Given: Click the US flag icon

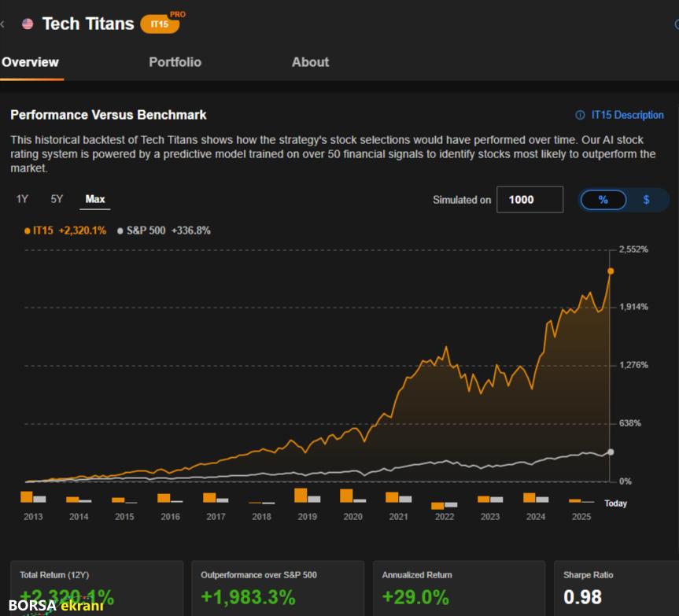Looking at the screenshot, I should tap(28, 24).
